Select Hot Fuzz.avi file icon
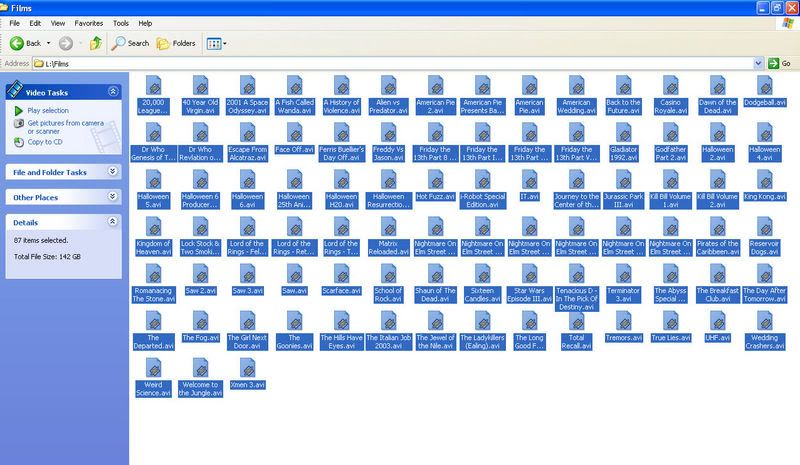The height and width of the screenshot is (465, 800). pos(435,180)
